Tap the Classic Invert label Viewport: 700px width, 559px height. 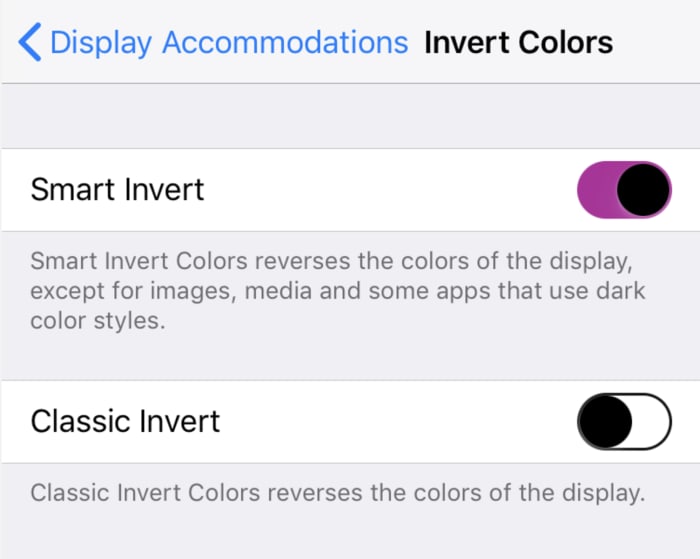click(x=125, y=421)
